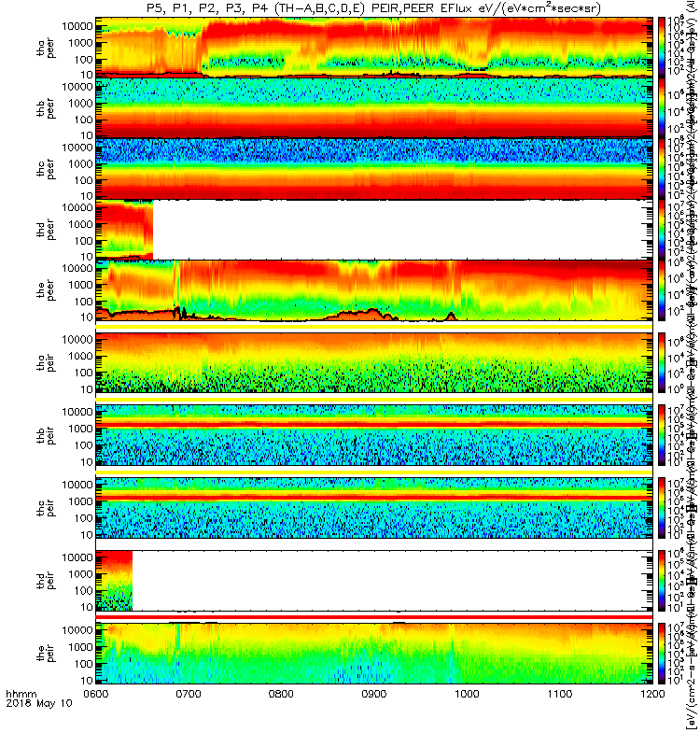Click the color scale bar beside the peer
This screenshot has width=700, height=747.
[662, 290]
